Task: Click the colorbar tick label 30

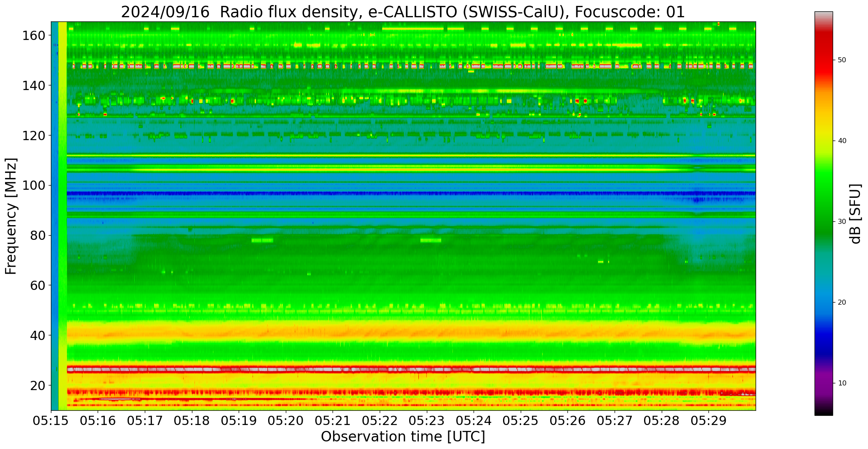Action: pyautogui.click(x=842, y=222)
